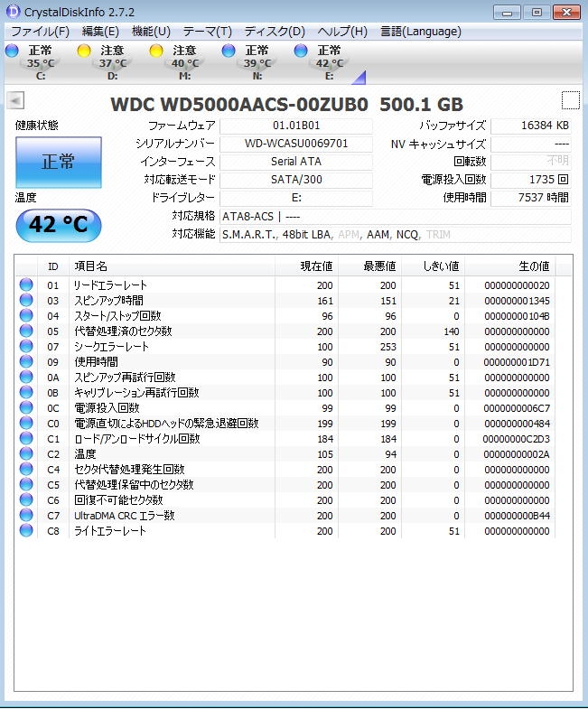Open the 言語(Language) menu

[421, 32]
